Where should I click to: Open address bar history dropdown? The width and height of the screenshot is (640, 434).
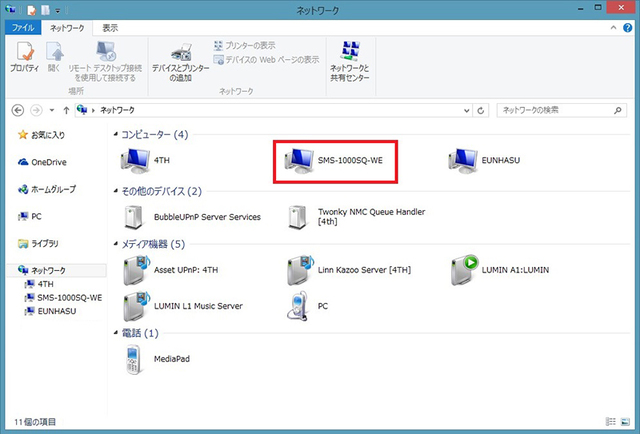467,111
